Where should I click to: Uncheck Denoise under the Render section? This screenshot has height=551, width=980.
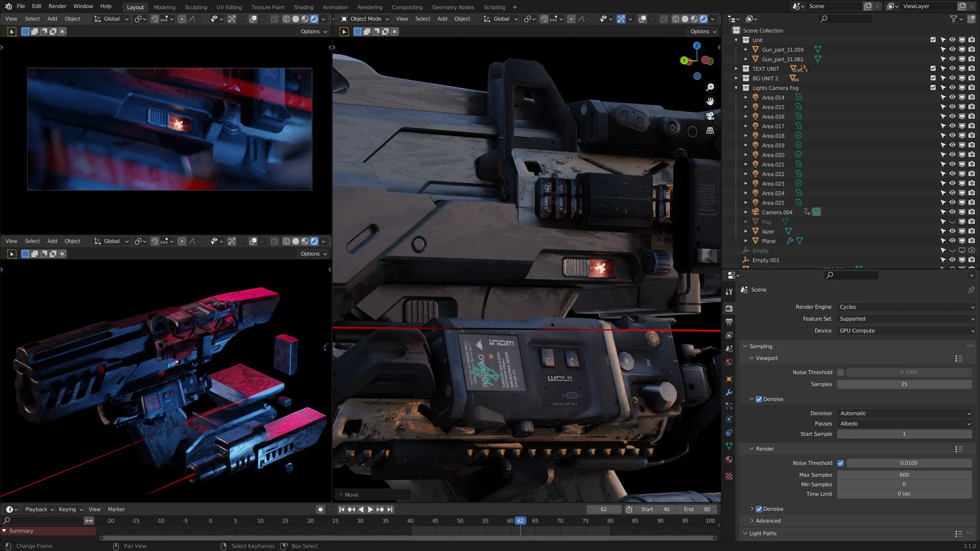click(x=759, y=509)
